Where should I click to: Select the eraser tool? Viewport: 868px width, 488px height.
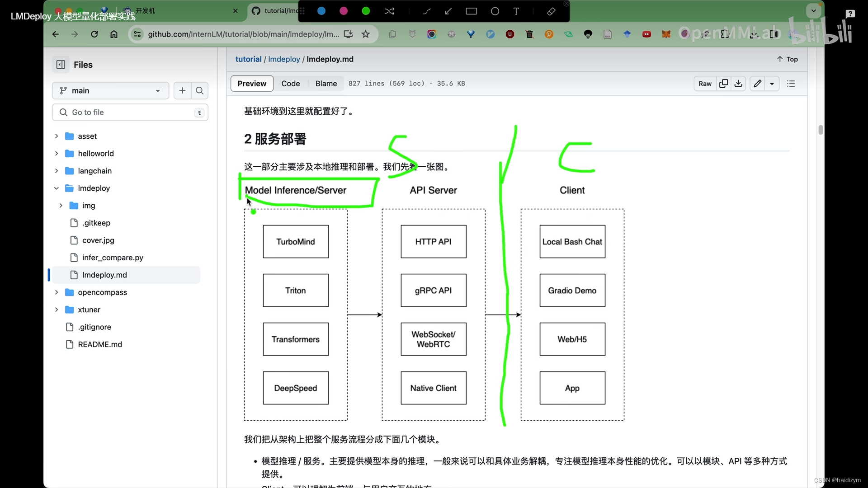coord(551,11)
